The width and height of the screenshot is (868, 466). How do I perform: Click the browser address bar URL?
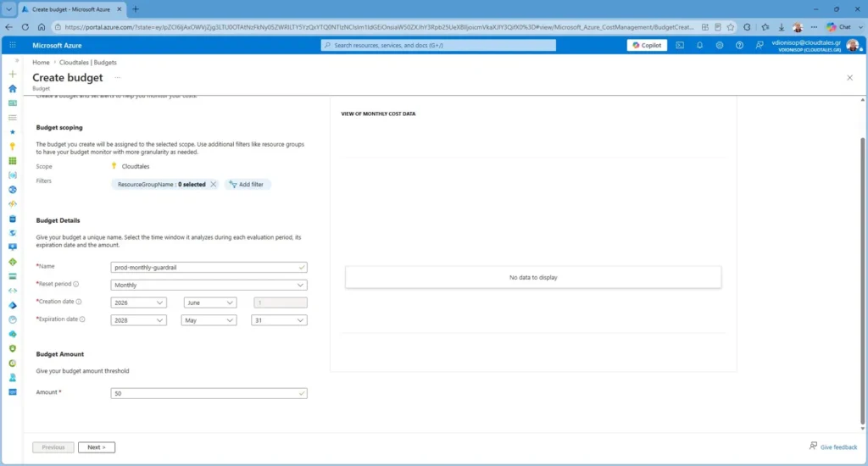[379, 27]
